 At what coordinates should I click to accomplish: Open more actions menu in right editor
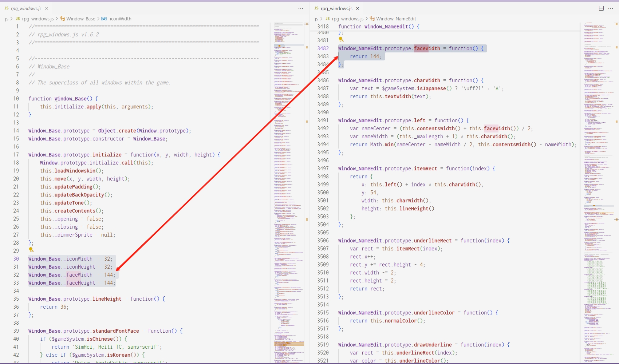[611, 8]
